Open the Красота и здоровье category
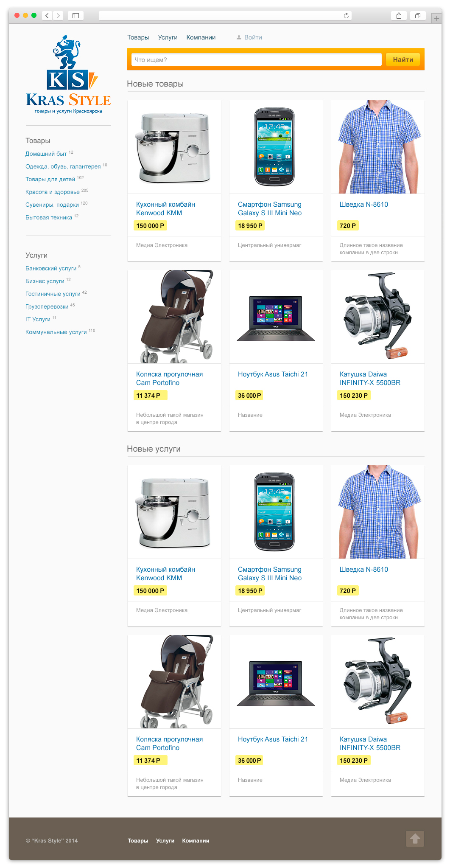The height and width of the screenshot is (868, 450). tap(53, 192)
